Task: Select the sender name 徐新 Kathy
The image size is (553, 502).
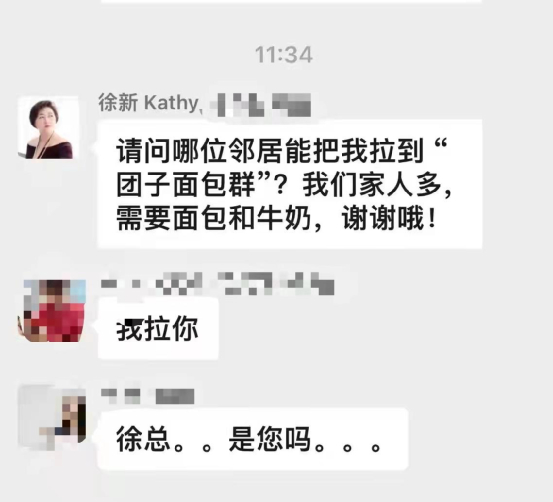Action: click(149, 103)
